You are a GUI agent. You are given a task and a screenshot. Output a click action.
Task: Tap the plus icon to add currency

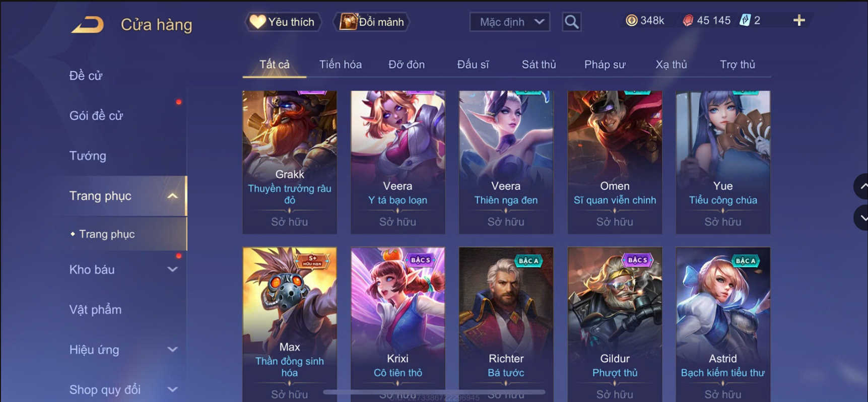[x=799, y=20]
